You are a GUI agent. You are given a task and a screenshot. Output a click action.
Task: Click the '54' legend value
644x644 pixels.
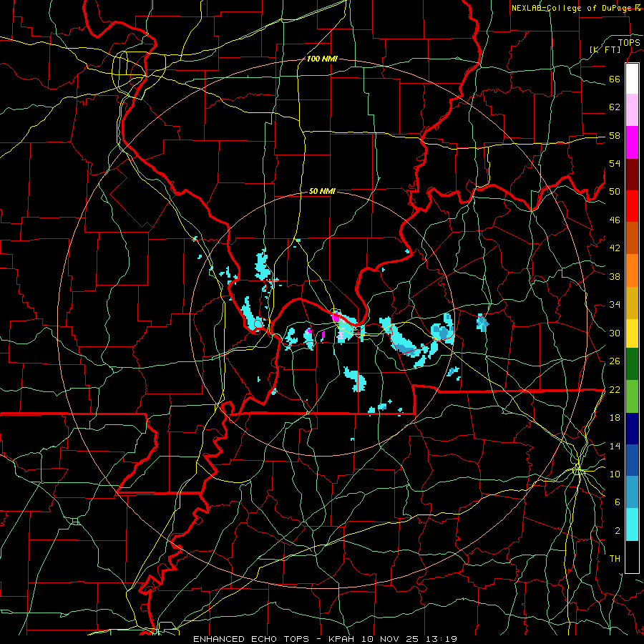click(x=615, y=163)
